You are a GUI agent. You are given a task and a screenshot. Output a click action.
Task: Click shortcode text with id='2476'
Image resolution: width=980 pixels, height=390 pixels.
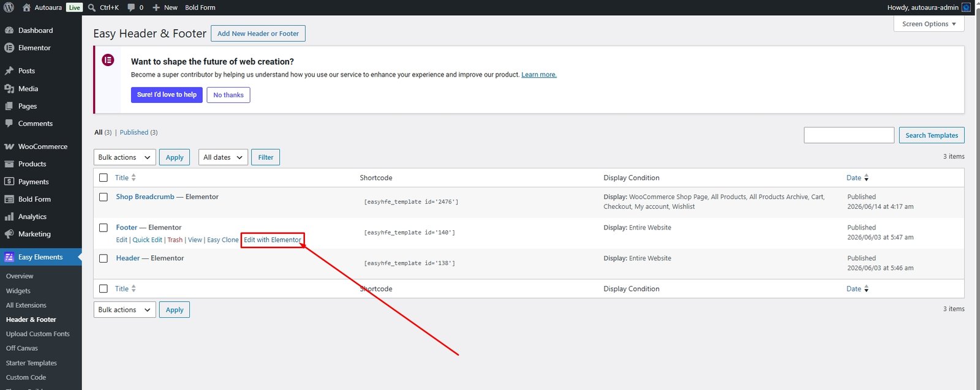pyautogui.click(x=411, y=202)
